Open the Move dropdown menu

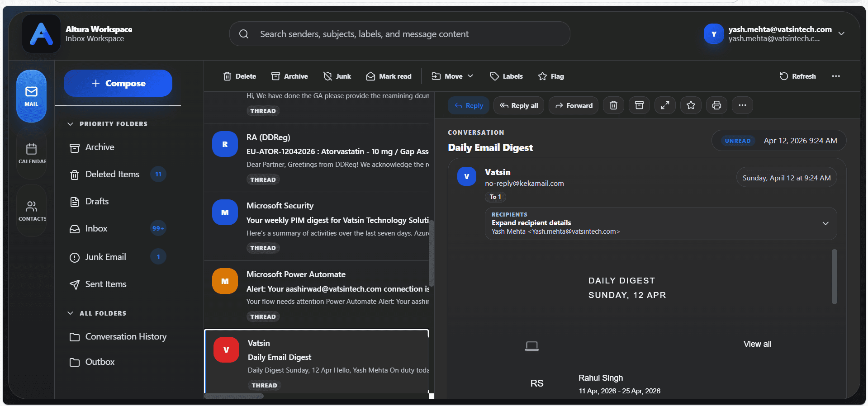452,76
